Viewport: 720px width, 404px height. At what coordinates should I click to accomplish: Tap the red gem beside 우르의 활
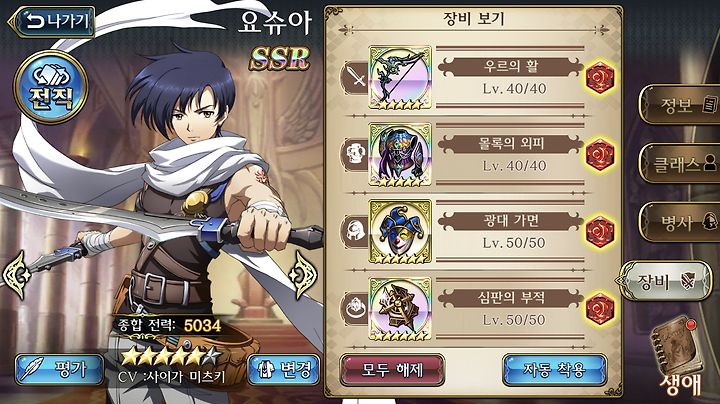pyautogui.click(x=600, y=78)
